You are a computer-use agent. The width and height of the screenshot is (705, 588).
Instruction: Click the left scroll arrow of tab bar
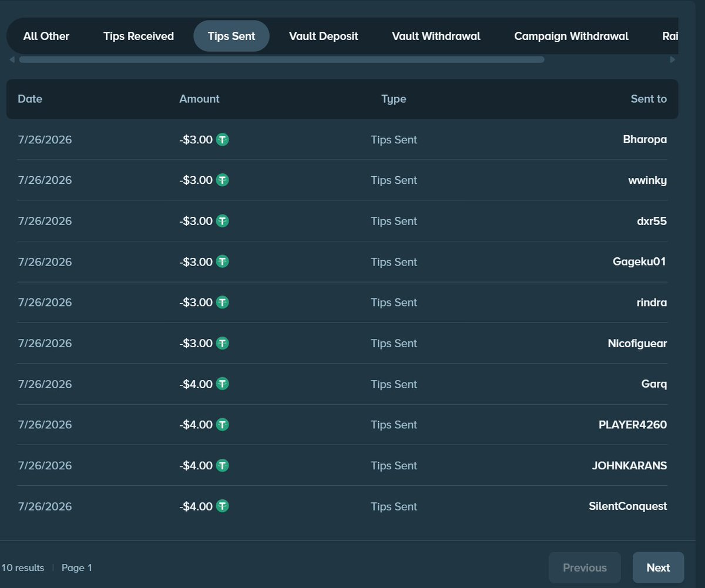tap(12, 59)
